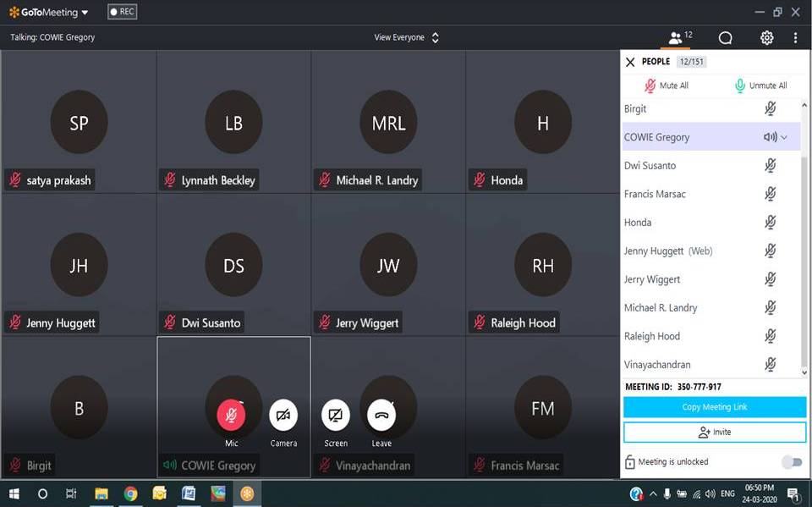
Task: Close the People panel with X
Action: [629, 62]
